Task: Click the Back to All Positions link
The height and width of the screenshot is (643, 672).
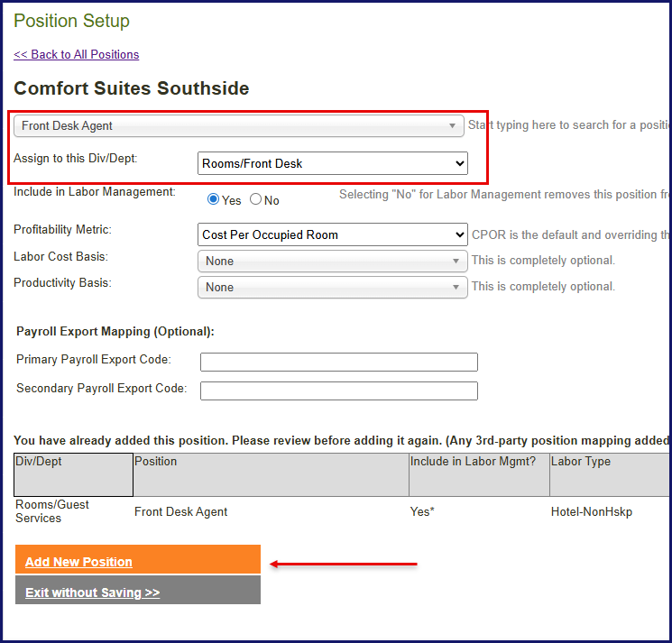Action: [77, 55]
